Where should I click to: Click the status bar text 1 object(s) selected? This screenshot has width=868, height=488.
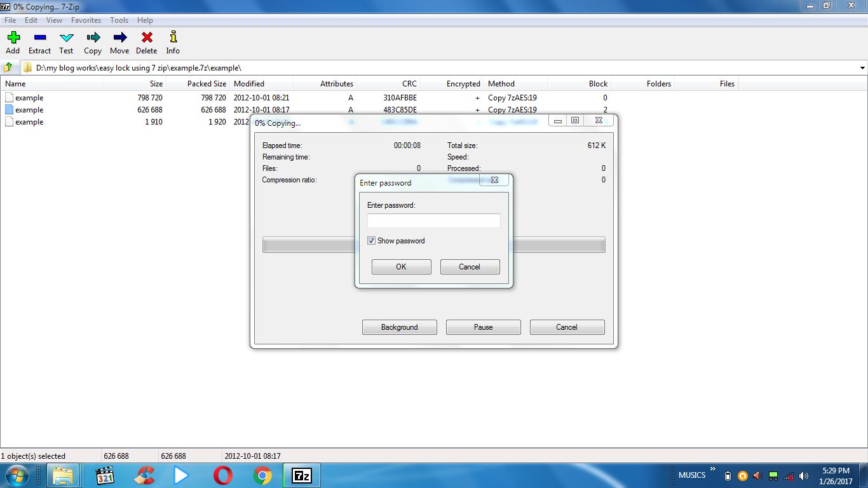[33, 456]
